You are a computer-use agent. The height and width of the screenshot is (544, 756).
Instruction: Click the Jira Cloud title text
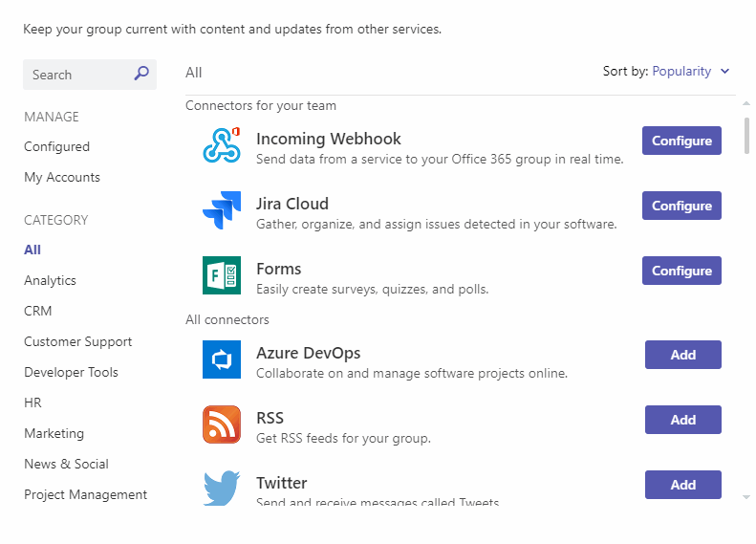click(292, 204)
